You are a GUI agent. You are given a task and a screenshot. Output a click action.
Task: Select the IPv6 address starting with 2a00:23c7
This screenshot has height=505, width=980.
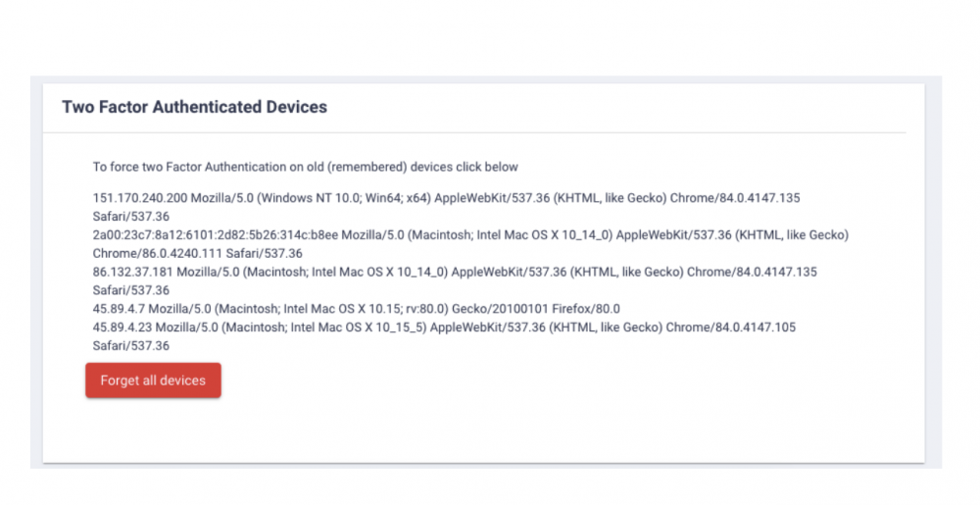[216, 235]
